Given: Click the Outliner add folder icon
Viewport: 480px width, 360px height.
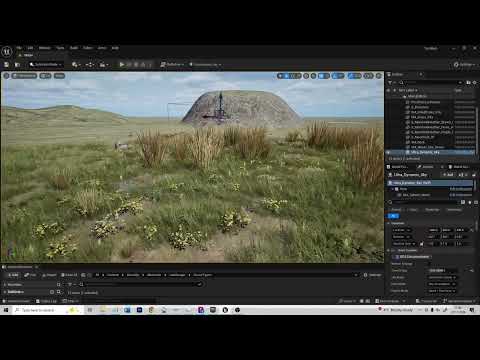Looking at the screenshot, I should click(468, 82).
